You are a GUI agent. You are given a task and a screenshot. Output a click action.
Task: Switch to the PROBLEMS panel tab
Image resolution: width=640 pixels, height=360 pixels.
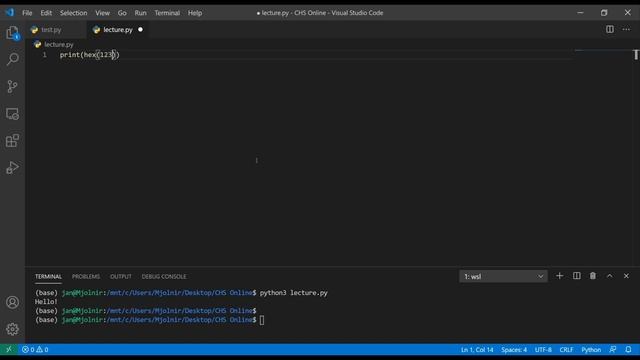point(86,276)
